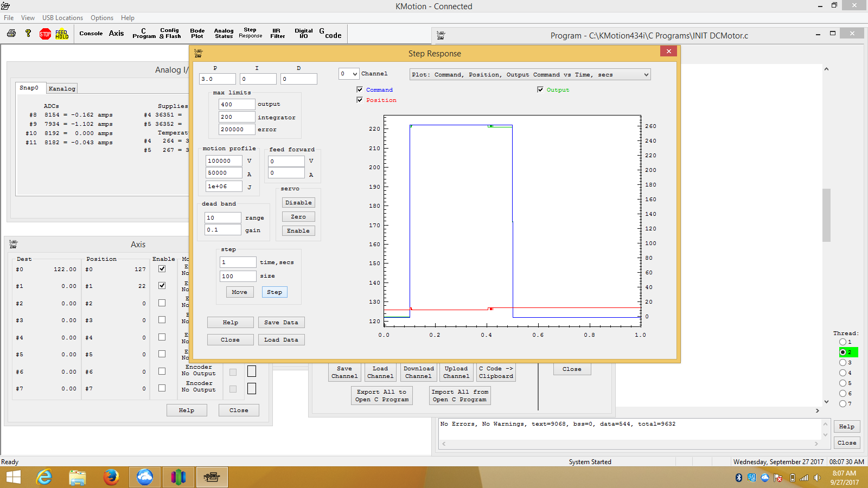
Task: Enable axis #2 checkbox in Axis window
Action: click(x=162, y=303)
